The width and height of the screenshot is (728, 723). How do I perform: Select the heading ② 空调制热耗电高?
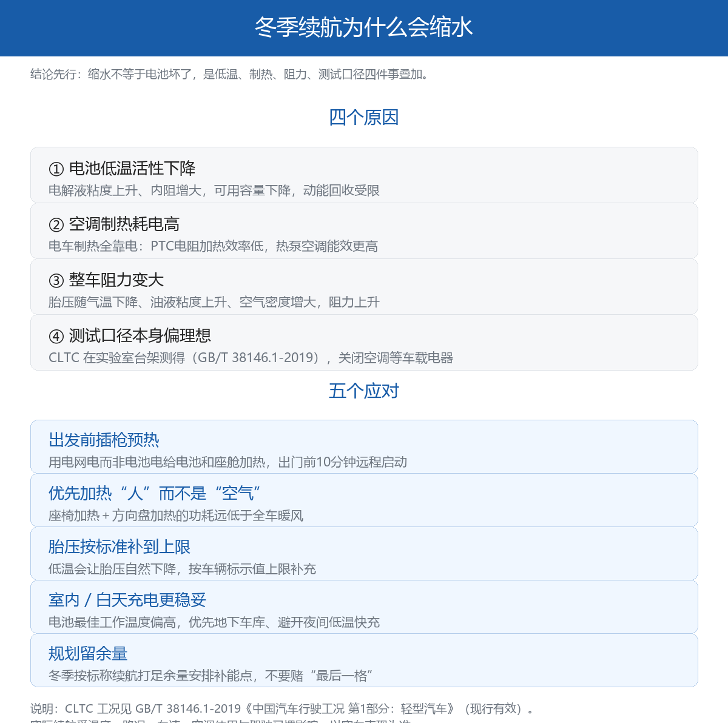114,224
